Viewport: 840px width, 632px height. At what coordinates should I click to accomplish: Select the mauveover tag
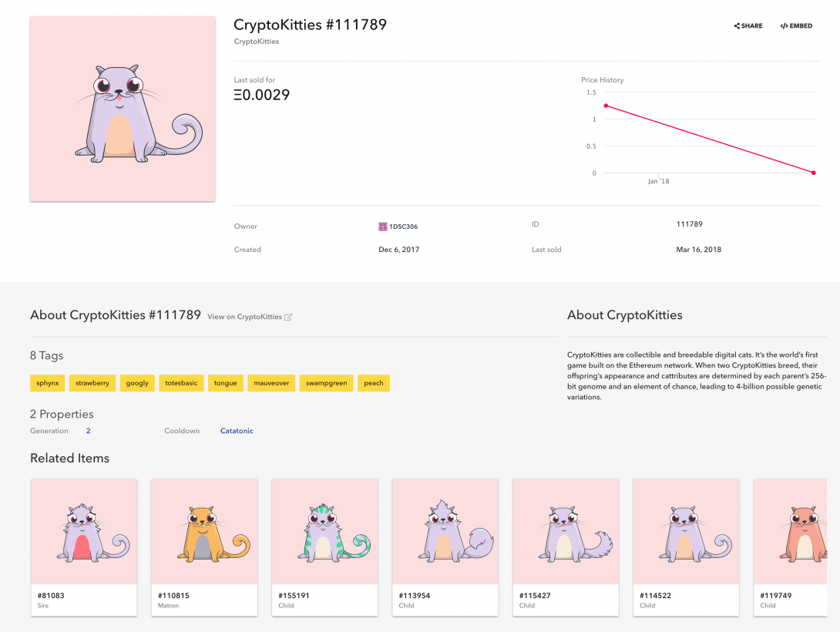[x=271, y=383]
